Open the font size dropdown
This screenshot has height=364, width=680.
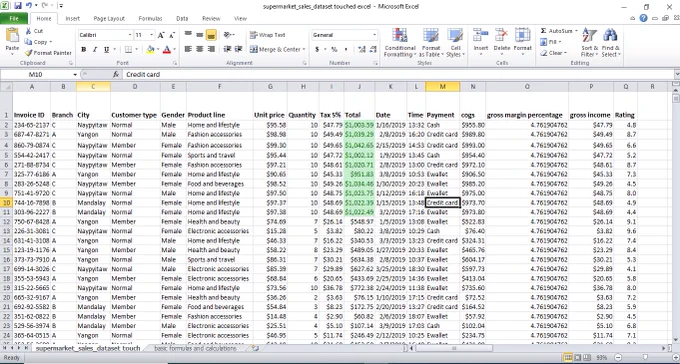click(x=151, y=35)
